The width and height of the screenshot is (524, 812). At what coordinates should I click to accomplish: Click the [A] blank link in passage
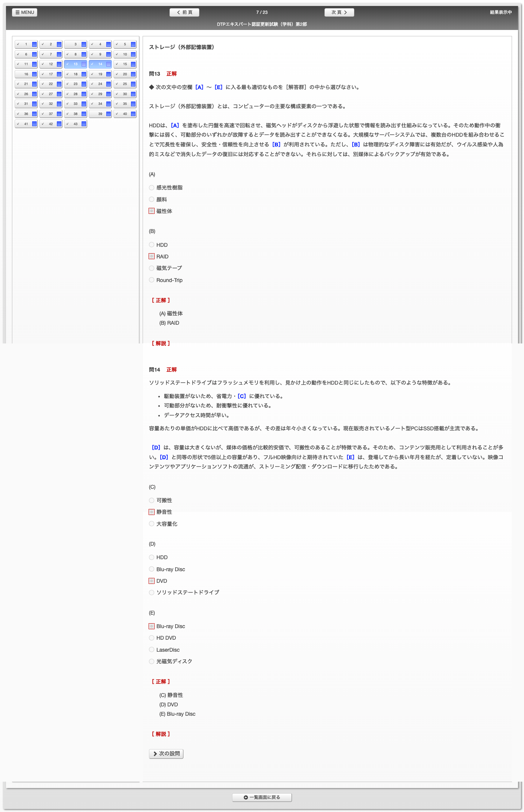point(175,125)
